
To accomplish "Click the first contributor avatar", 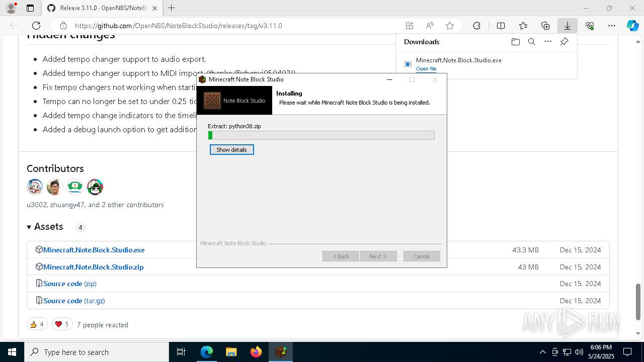I will [x=35, y=187].
